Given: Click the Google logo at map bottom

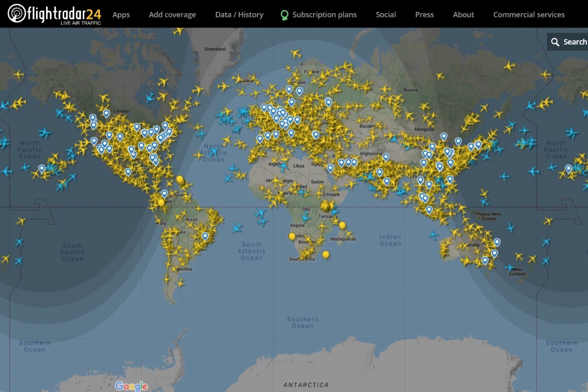Looking at the screenshot, I should pyautogui.click(x=131, y=387).
